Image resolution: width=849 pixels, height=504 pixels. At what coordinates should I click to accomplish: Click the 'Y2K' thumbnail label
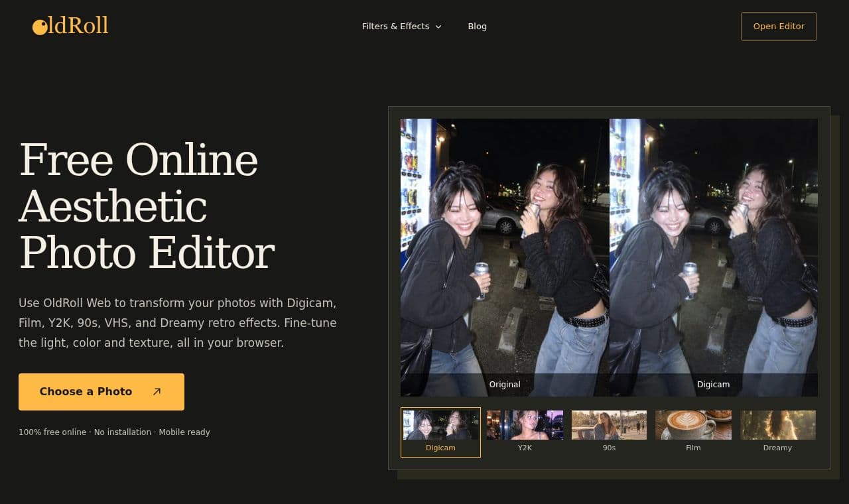[x=525, y=448]
